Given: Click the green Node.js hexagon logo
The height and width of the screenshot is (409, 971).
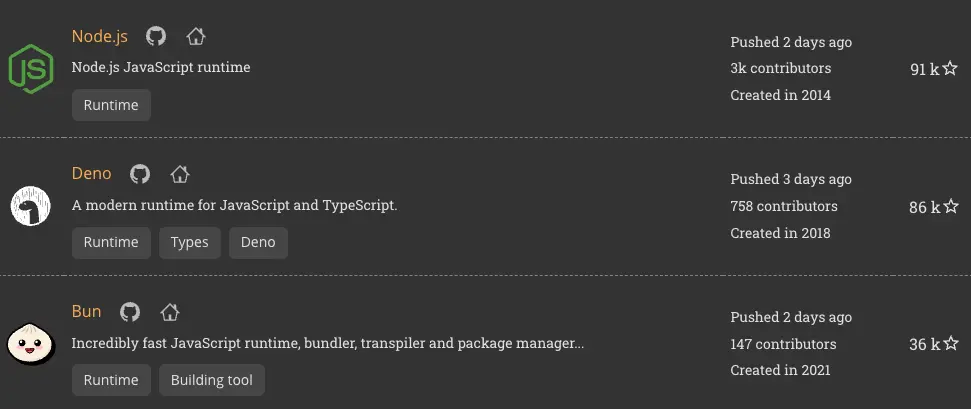Looking at the screenshot, I should [30, 69].
